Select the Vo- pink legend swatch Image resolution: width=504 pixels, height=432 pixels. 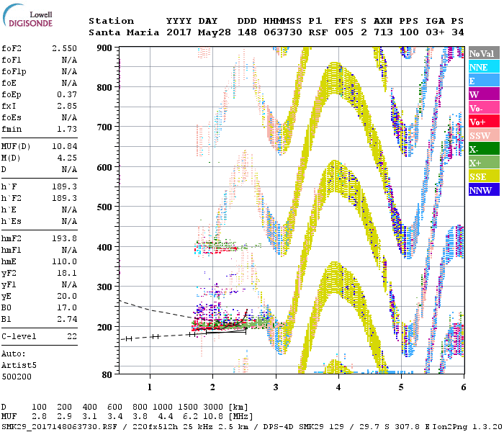coord(484,108)
